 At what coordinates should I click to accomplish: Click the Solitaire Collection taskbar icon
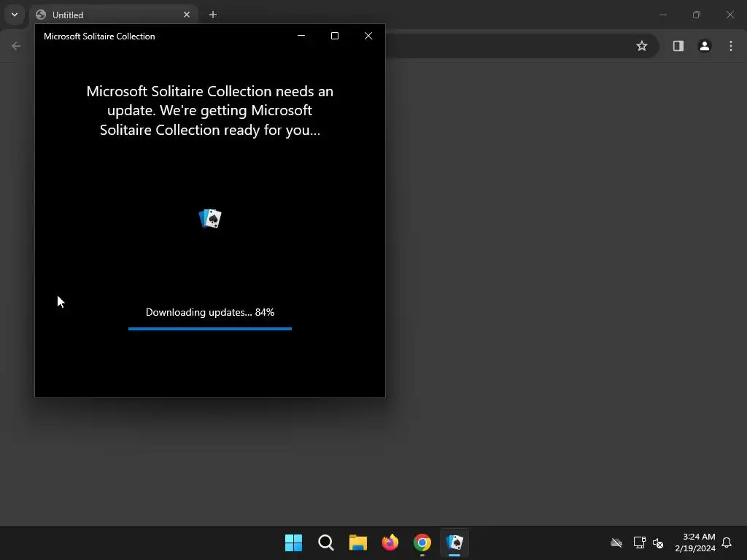[454, 542]
